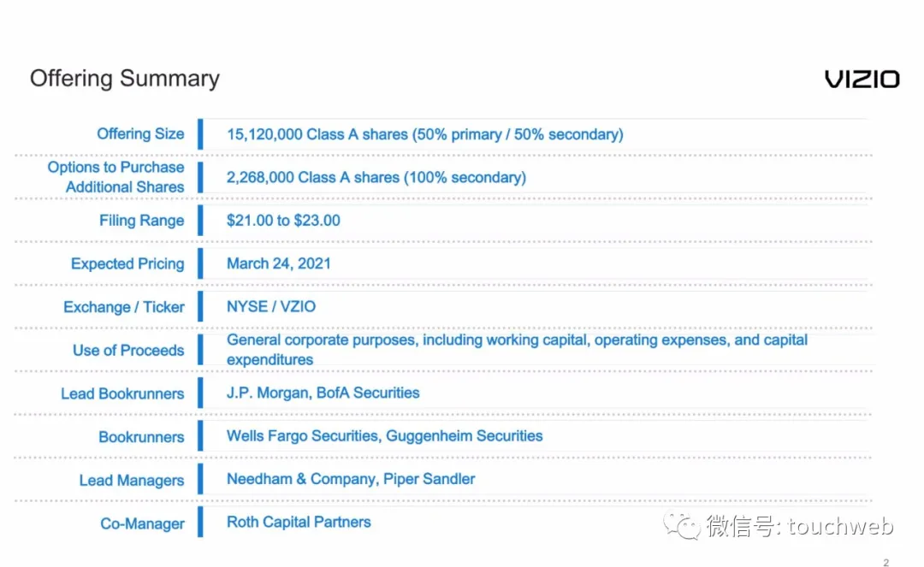Click the 'Expected Pricing' label
924x567 pixels.
point(127,263)
